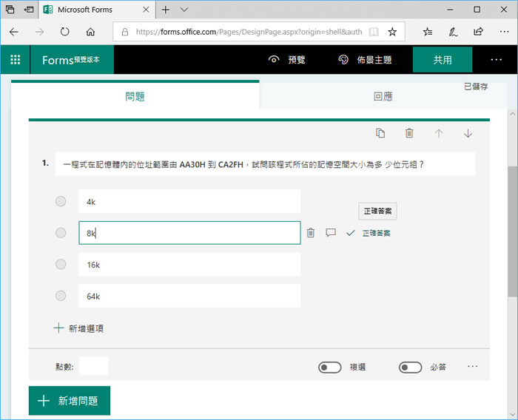
Task: Open browser tab list chevron
Action: click(x=184, y=10)
